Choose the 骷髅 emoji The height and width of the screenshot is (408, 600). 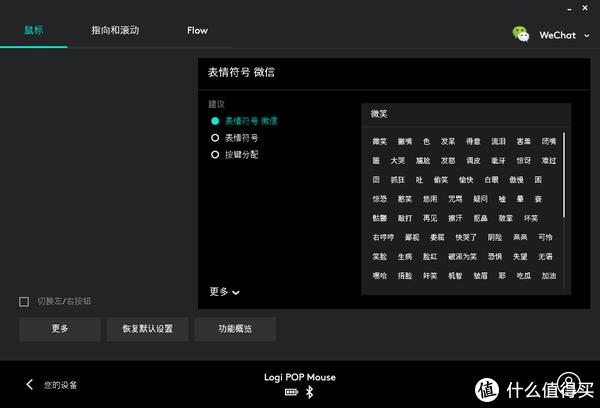(x=380, y=218)
